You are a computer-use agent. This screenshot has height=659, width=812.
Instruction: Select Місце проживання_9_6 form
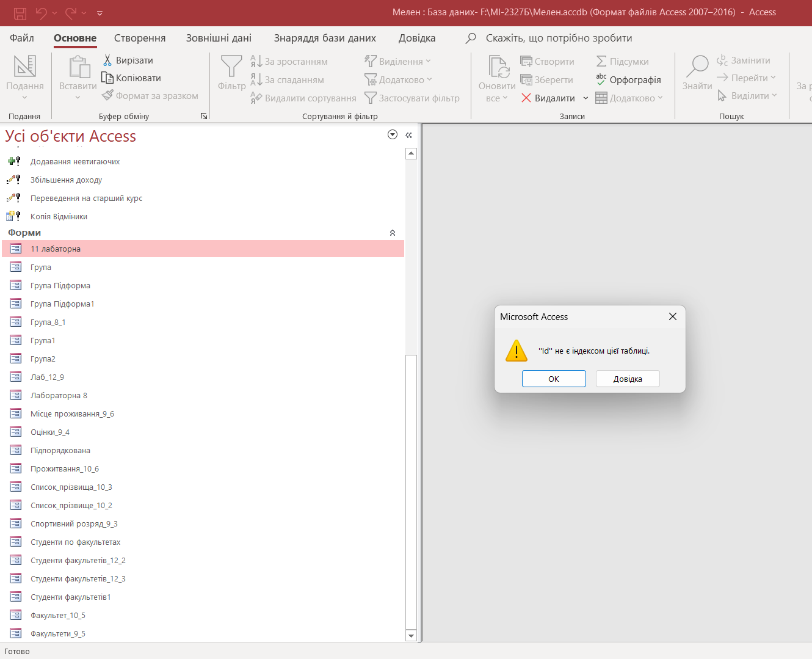point(203,413)
